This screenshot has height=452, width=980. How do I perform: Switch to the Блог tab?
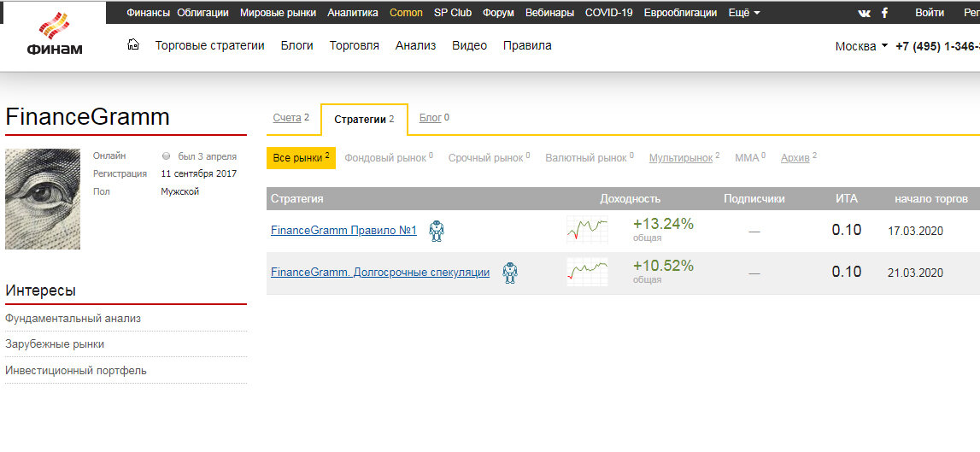coord(434,118)
